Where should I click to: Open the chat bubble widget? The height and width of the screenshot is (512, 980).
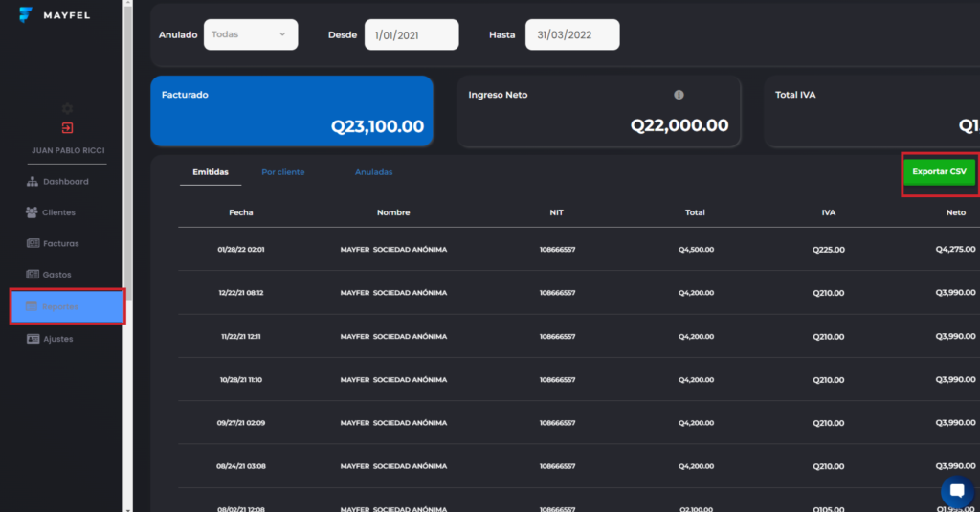click(x=956, y=491)
